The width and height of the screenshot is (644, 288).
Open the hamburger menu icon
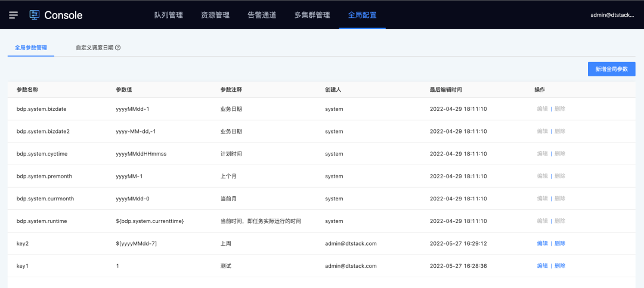coord(14,15)
